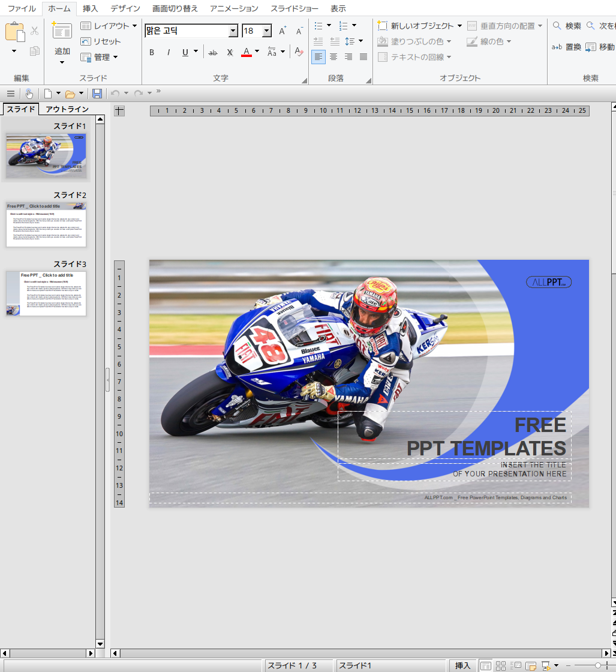
Task: Click the X character formatting icon
Action: (230, 53)
